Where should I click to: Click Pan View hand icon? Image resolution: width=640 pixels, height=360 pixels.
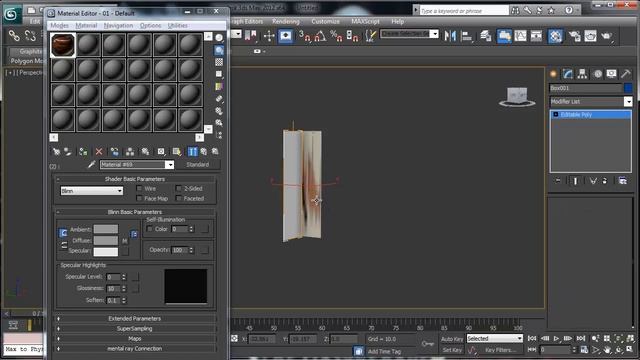[x=607, y=349]
